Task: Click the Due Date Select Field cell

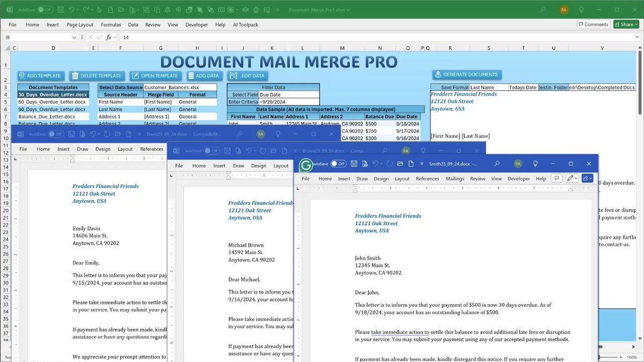Action: [289, 94]
